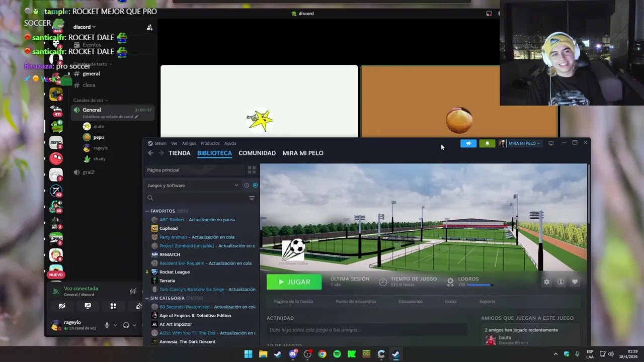The image size is (644, 362).
Task: Click the green JUGAR button
Action: 294,282
